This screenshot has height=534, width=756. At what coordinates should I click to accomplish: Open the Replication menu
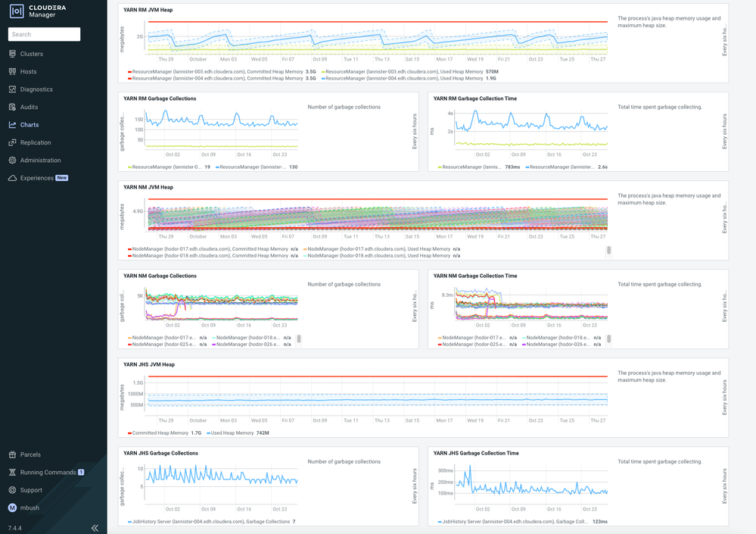[36, 142]
